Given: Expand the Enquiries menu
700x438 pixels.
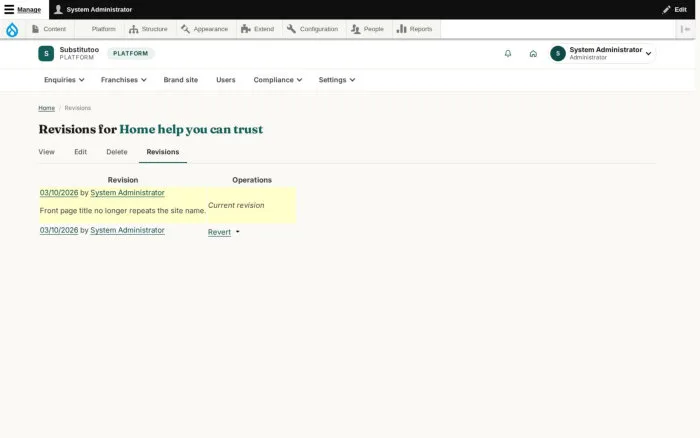Looking at the screenshot, I should (x=64, y=80).
